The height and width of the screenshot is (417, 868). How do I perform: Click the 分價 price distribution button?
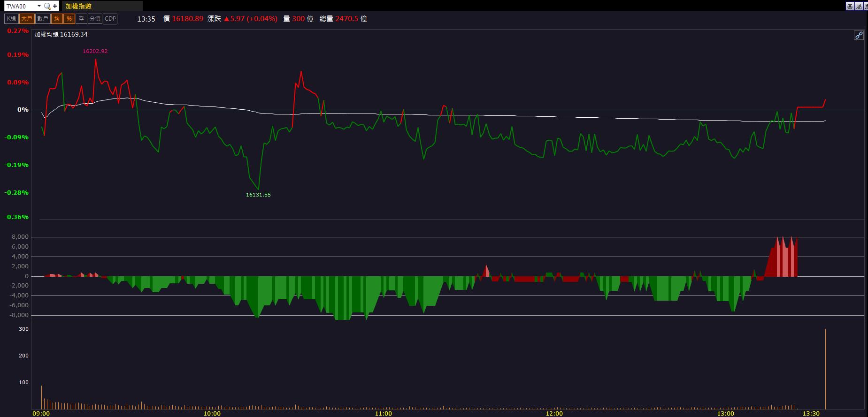95,19
